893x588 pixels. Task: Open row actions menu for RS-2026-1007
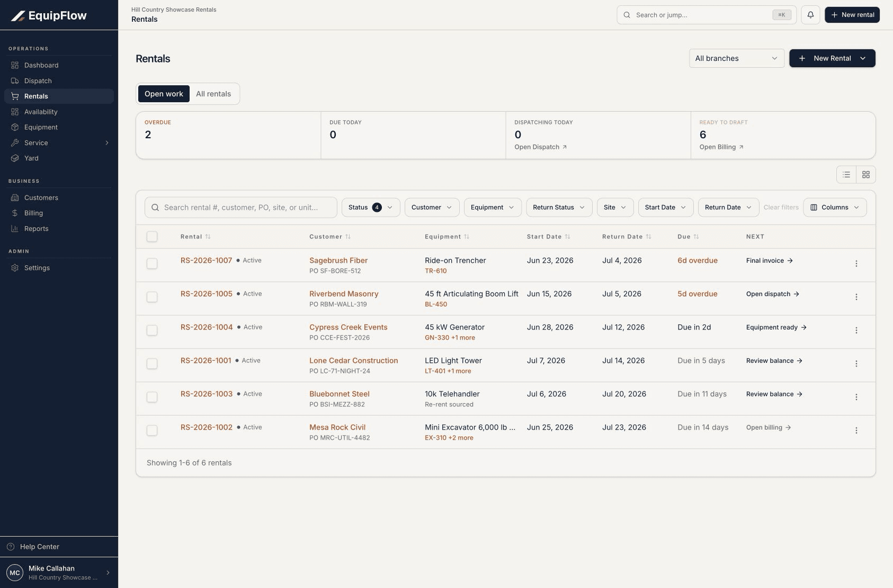click(856, 263)
